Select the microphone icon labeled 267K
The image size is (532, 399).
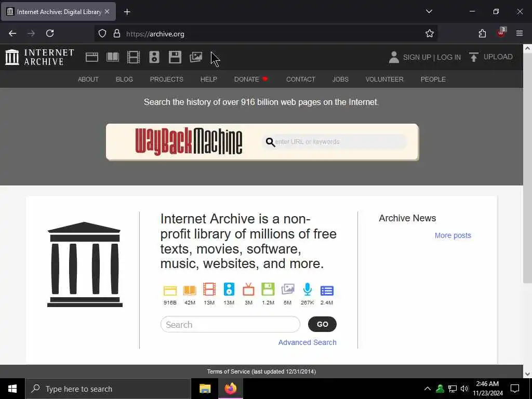pyautogui.click(x=308, y=289)
